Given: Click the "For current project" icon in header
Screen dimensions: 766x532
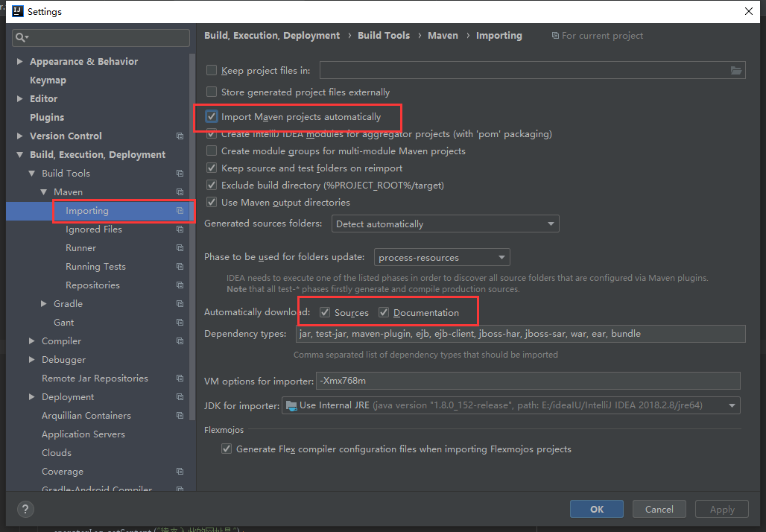Looking at the screenshot, I should click(555, 35).
